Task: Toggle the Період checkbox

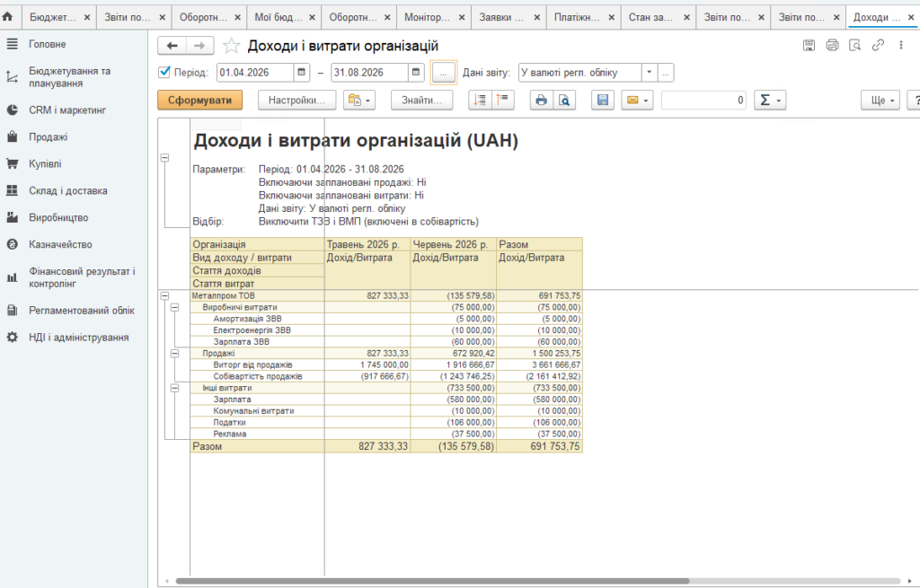Action: click(x=165, y=72)
